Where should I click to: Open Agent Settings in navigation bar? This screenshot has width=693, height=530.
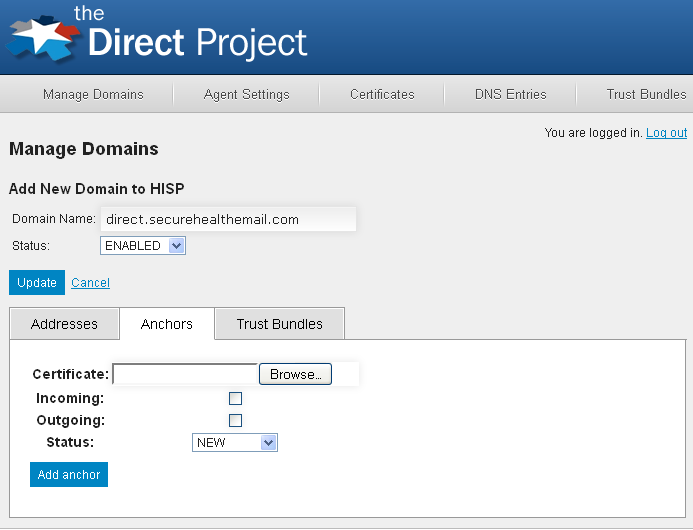pos(247,95)
